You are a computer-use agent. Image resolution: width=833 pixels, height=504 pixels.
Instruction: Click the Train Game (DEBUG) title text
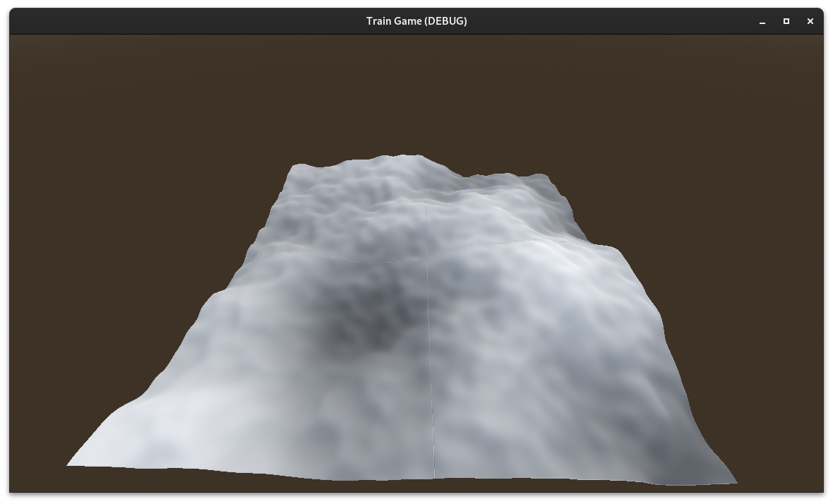tap(416, 21)
